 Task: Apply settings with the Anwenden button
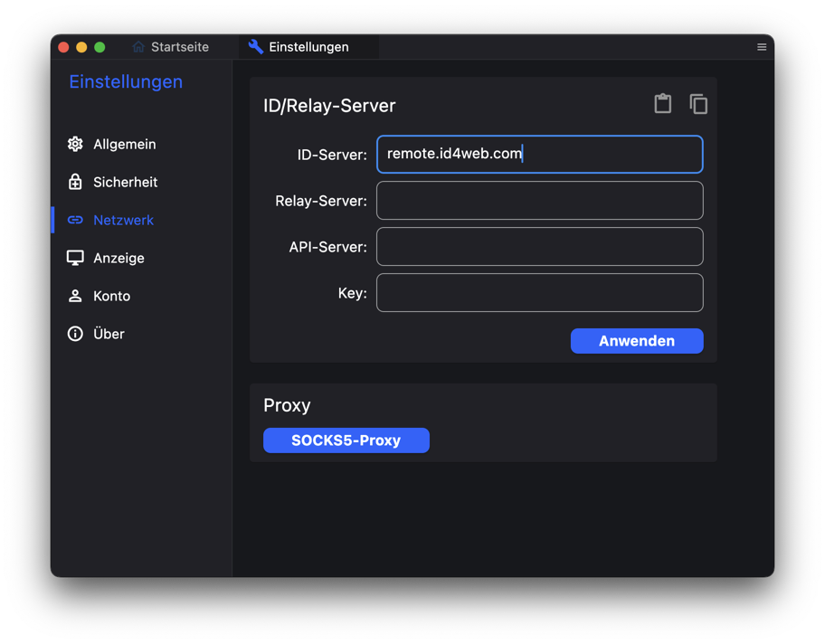[x=637, y=341]
